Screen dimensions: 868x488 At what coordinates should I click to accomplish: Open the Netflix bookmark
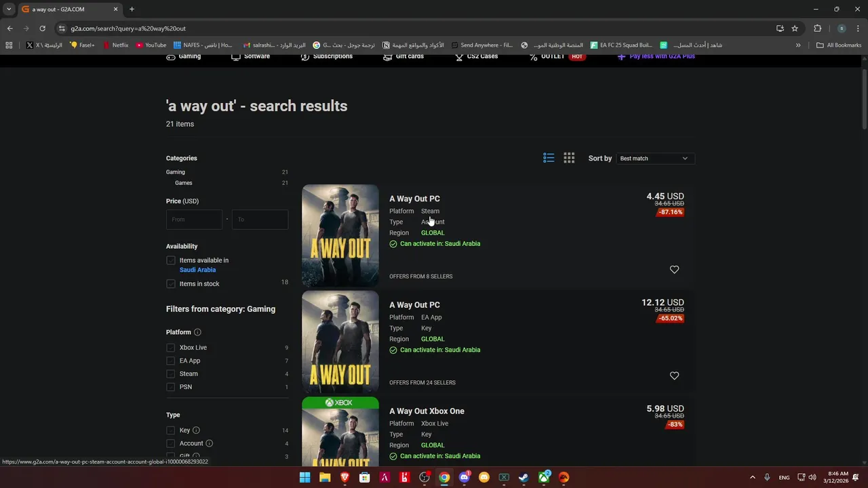tap(115, 45)
